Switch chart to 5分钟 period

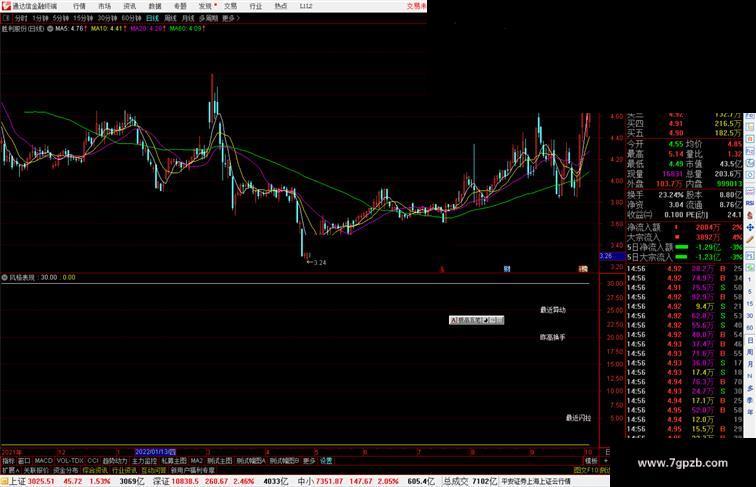click(x=61, y=18)
